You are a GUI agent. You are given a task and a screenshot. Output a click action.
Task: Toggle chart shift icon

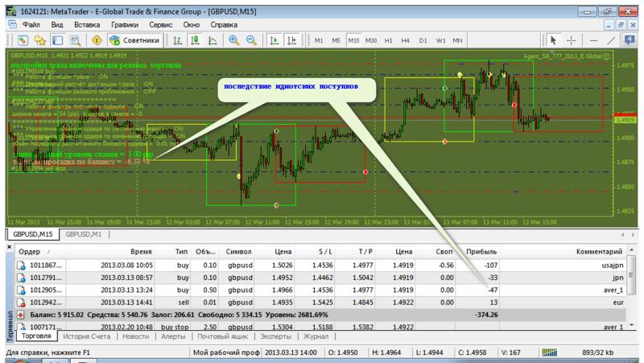291,40
